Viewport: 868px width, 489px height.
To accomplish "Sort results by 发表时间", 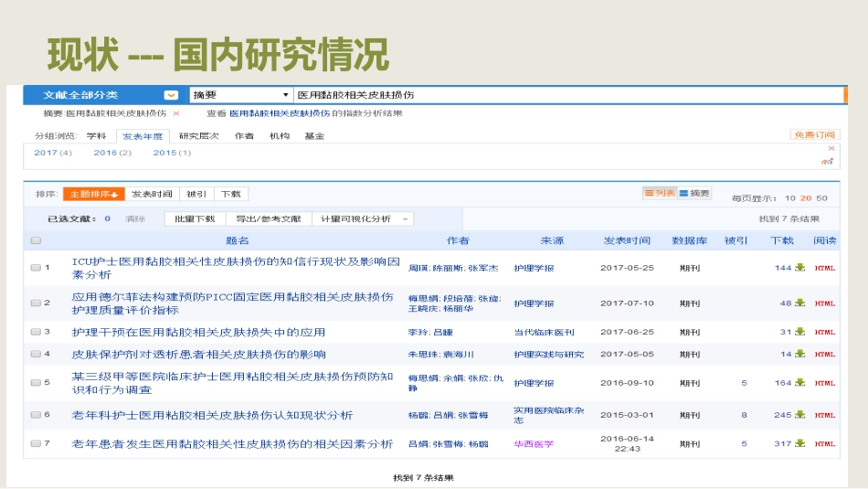I will click(x=152, y=194).
